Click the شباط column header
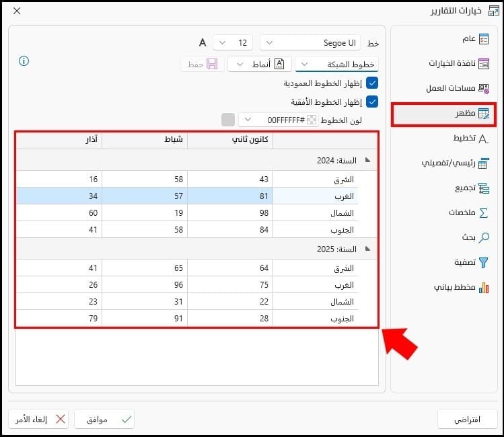The width and height of the screenshot is (504, 437). pyautogui.click(x=145, y=140)
